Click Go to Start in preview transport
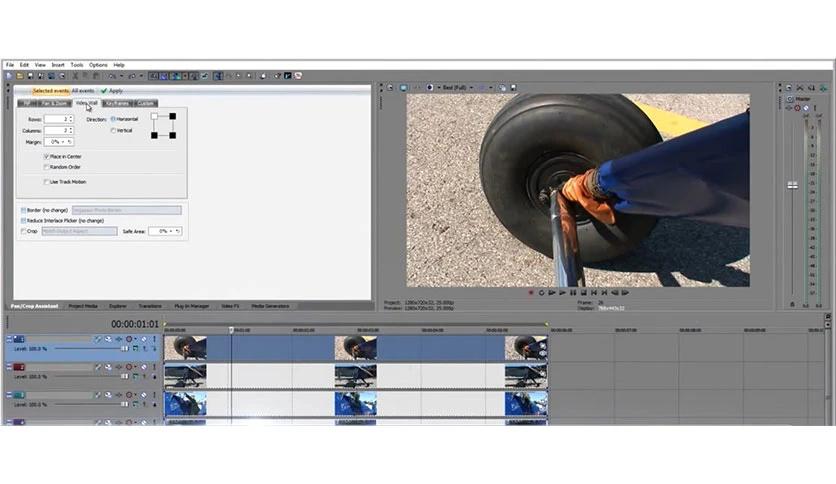 pyautogui.click(x=594, y=293)
